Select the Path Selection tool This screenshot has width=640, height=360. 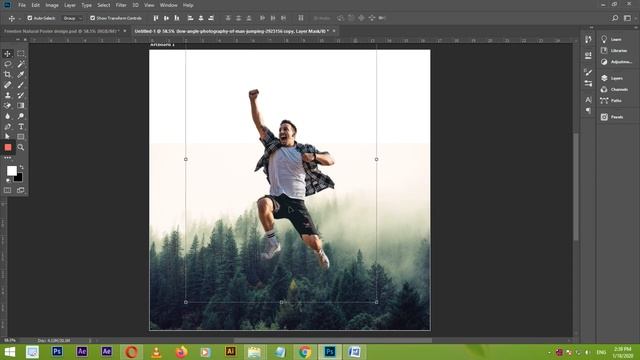[7, 137]
